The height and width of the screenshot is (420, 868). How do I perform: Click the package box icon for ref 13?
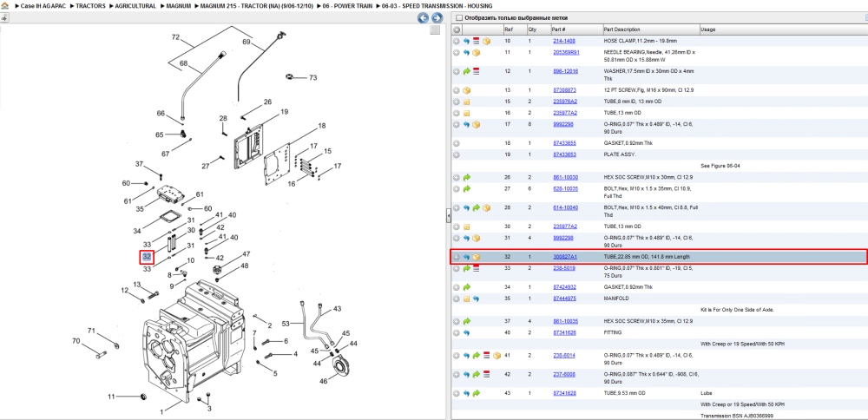[466, 90]
